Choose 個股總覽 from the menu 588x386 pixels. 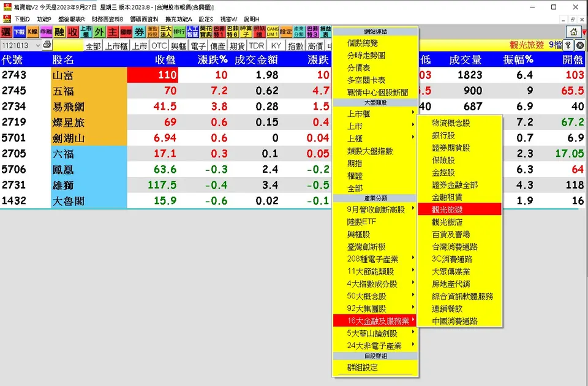tap(375, 43)
